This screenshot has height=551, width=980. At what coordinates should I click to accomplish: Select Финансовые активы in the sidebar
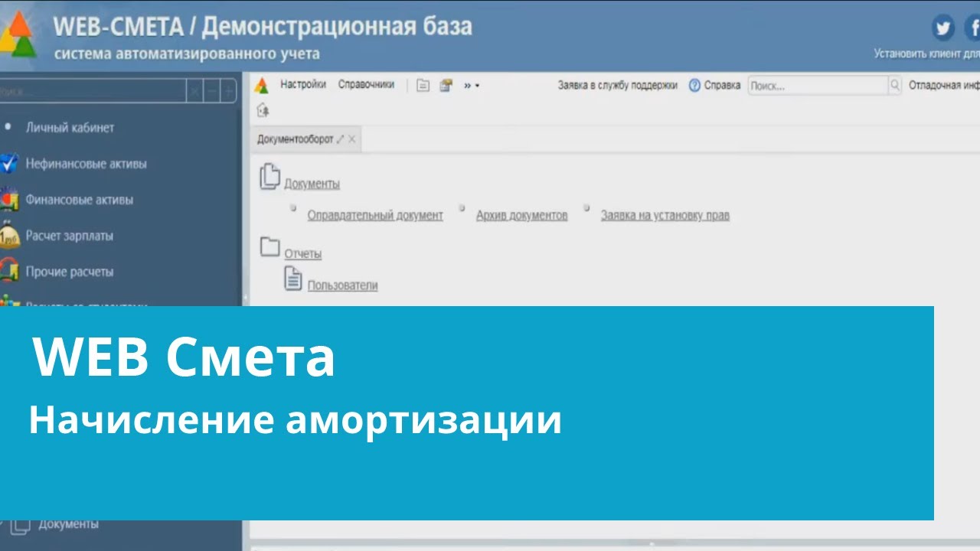click(x=79, y=200)
